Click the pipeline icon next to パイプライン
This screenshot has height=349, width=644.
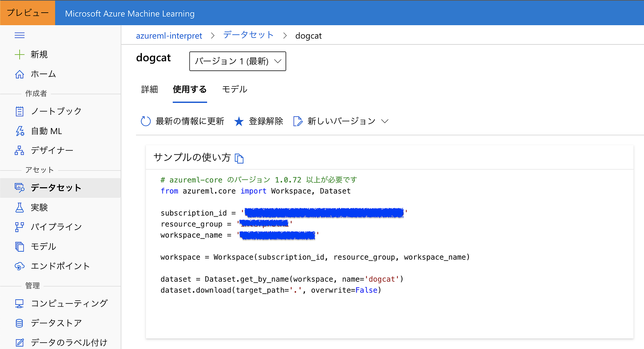coord(20,227)
